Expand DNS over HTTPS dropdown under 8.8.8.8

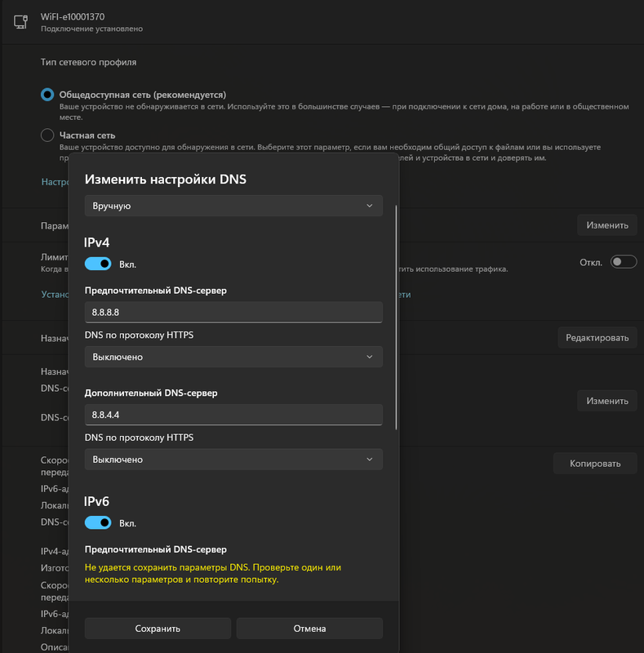pyautogui.click(x=233, y=357)
